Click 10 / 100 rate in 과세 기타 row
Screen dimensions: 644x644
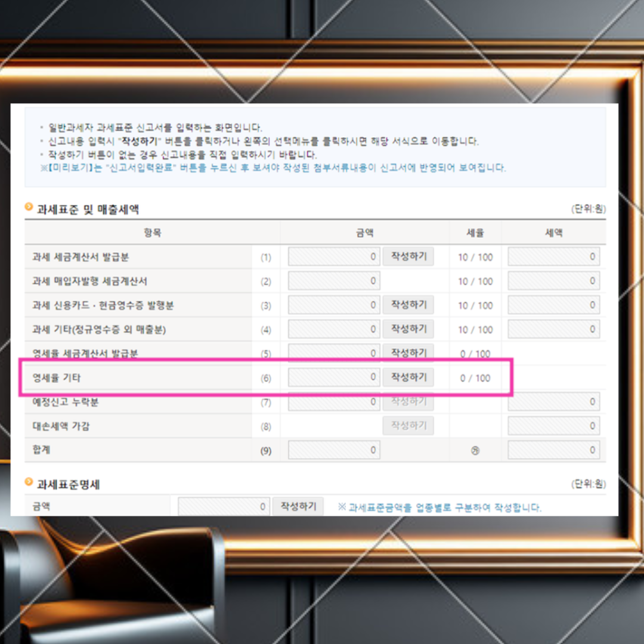[x=475, y=330]
